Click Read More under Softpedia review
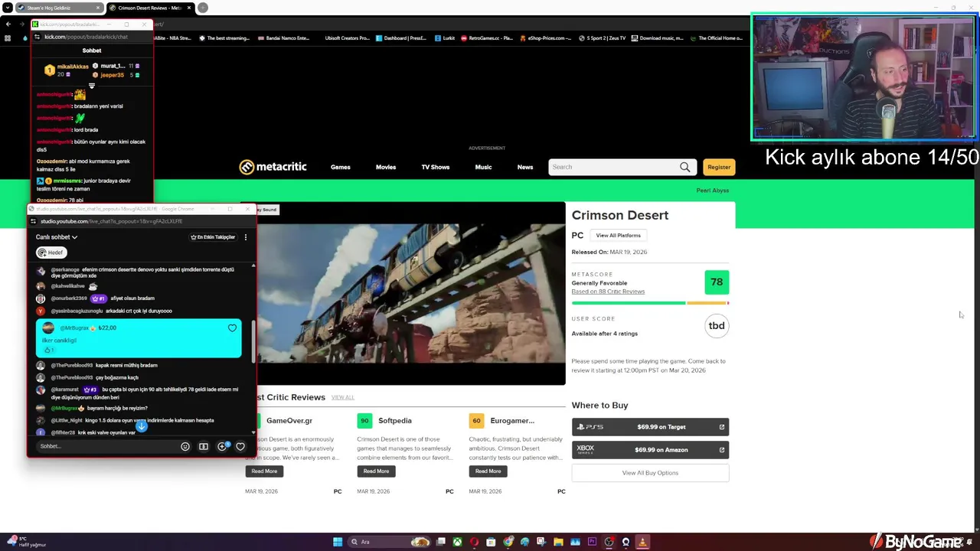 [x=376, y=471]
